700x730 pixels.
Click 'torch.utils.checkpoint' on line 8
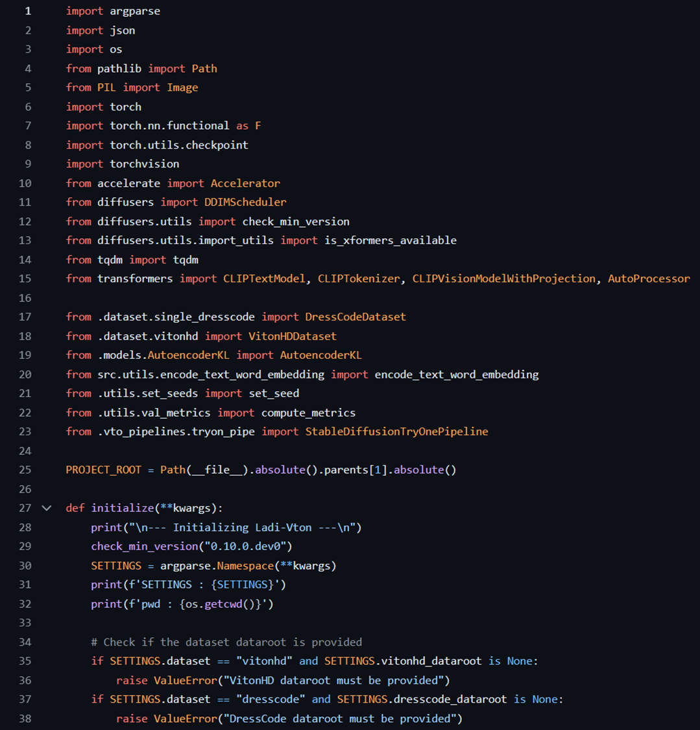point(179,145)
